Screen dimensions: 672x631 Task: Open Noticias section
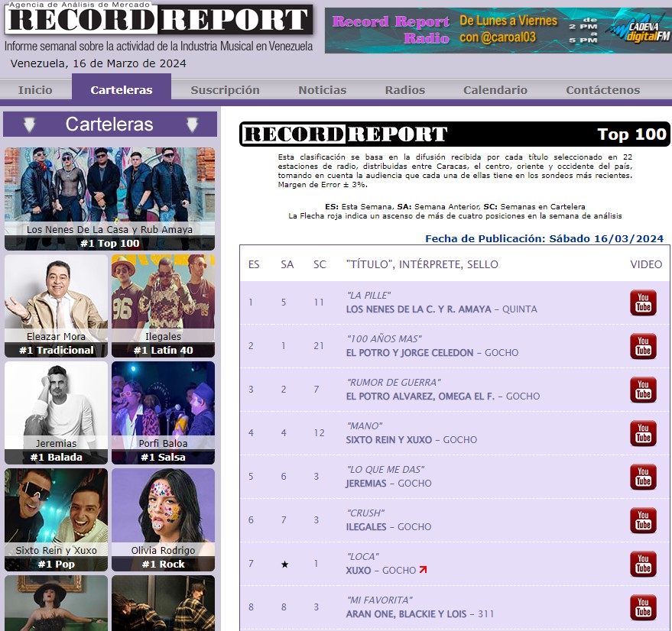323,90
